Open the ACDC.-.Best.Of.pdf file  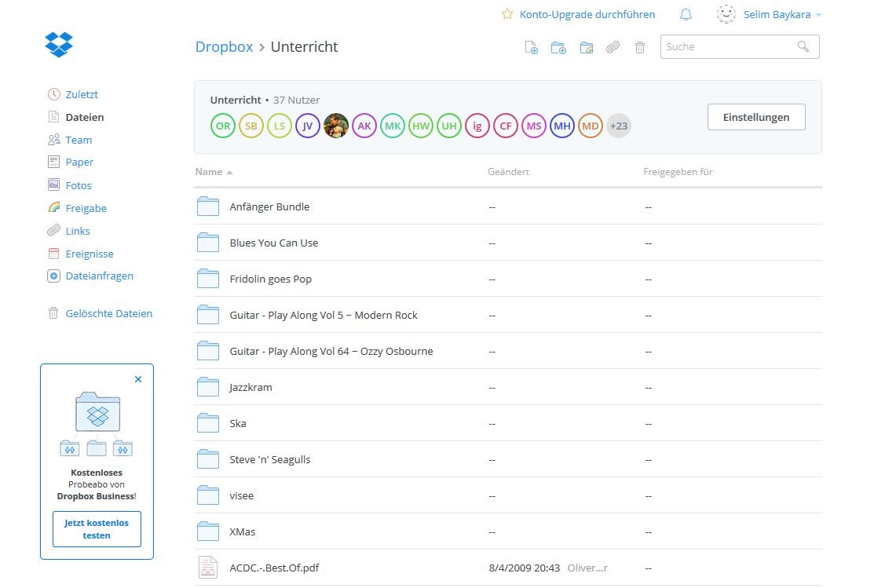point(274,568)
